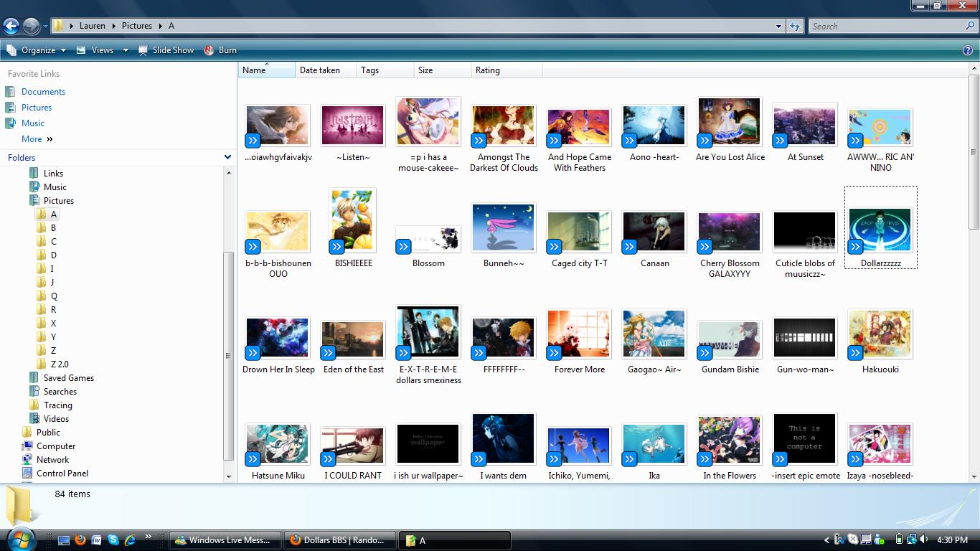Viewport: 980px width, 551px height.
Task: Show hidden system tray icons arrow
Action: click(x=827, y=540)
